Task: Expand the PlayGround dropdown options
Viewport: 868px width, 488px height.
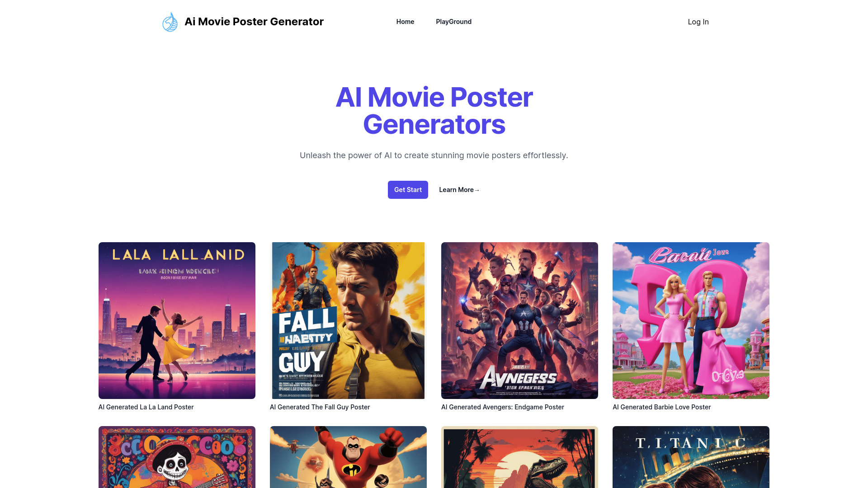Action: pyautogui.click(x=454, y=21)
